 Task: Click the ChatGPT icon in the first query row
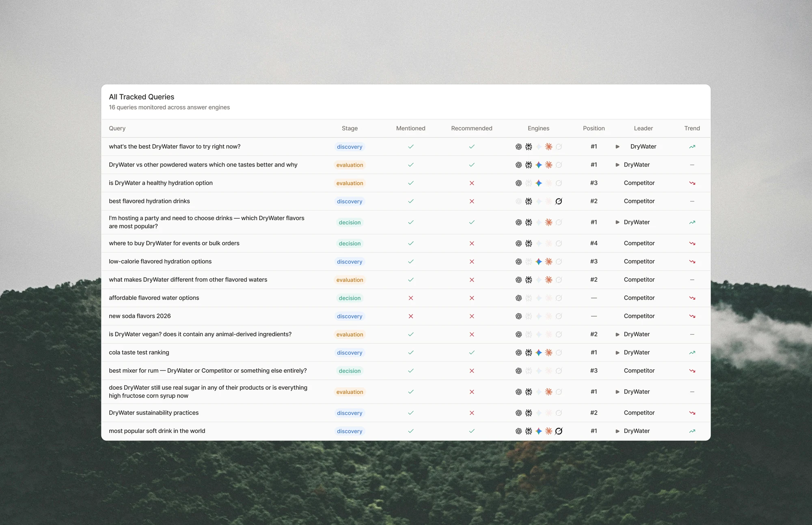click(518, 147)
